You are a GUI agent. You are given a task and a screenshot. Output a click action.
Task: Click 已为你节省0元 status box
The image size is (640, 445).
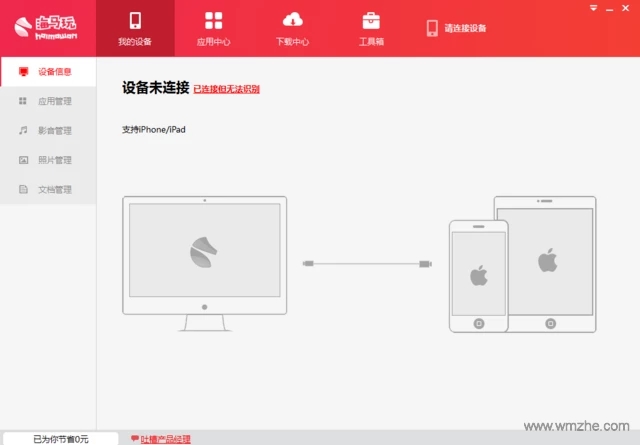[x=60, y=439]
